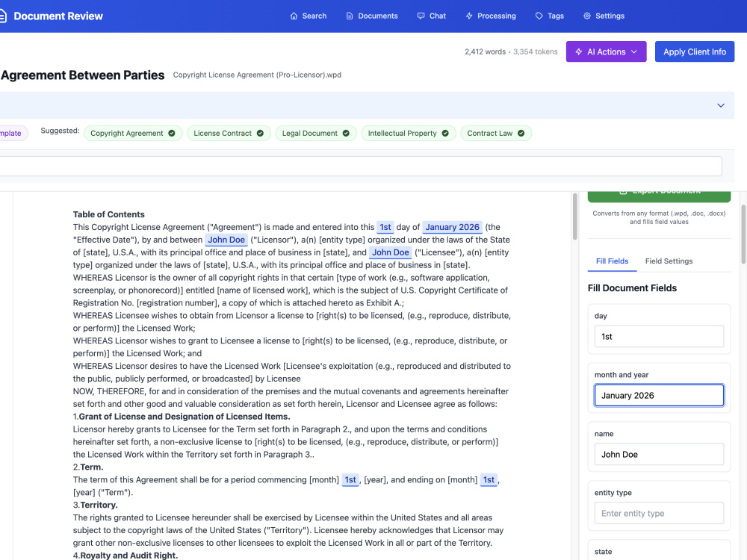Click the 3,354 tokens counter text
The width and height of the screenshot is (747, 560).
(536, 52)
